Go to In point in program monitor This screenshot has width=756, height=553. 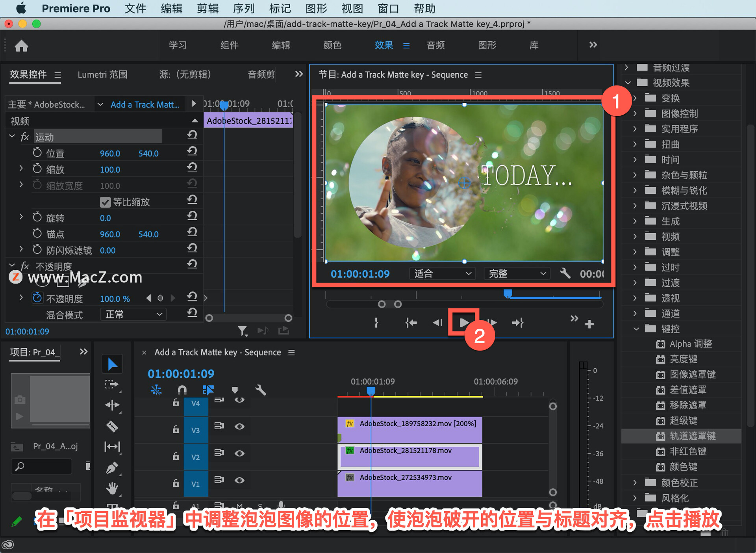[x=411, y=323]
